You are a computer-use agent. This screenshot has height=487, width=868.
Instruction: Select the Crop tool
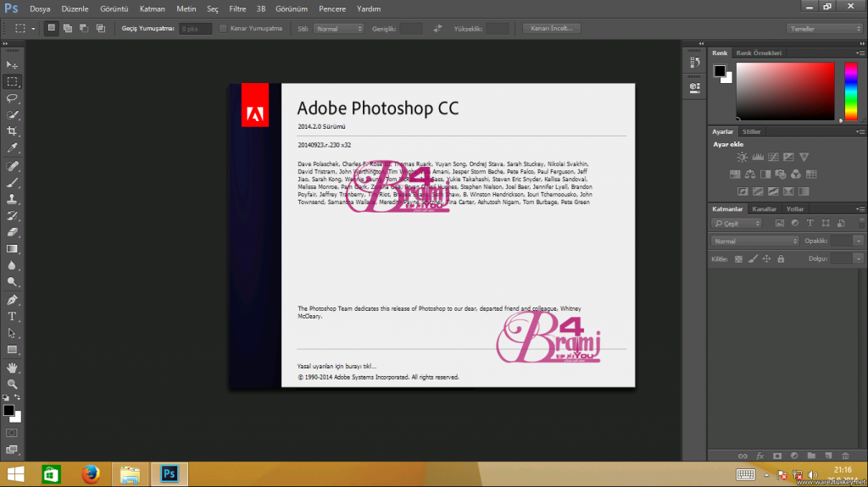click(12, 131)
